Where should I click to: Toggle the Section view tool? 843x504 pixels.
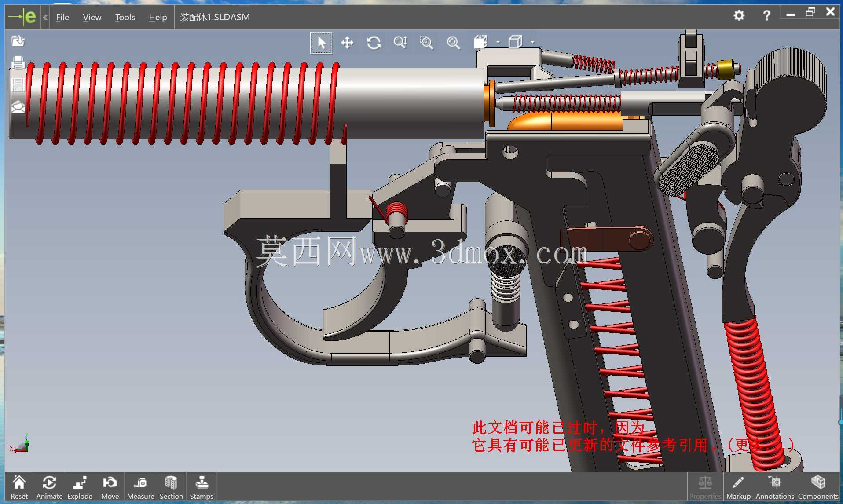(171, 487)
